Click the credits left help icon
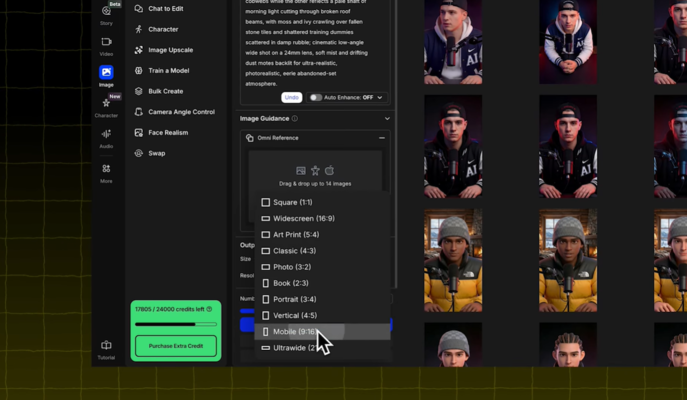The height and width of the screenshot is (400, 687). pyautogui.click(x=209, y=309)
